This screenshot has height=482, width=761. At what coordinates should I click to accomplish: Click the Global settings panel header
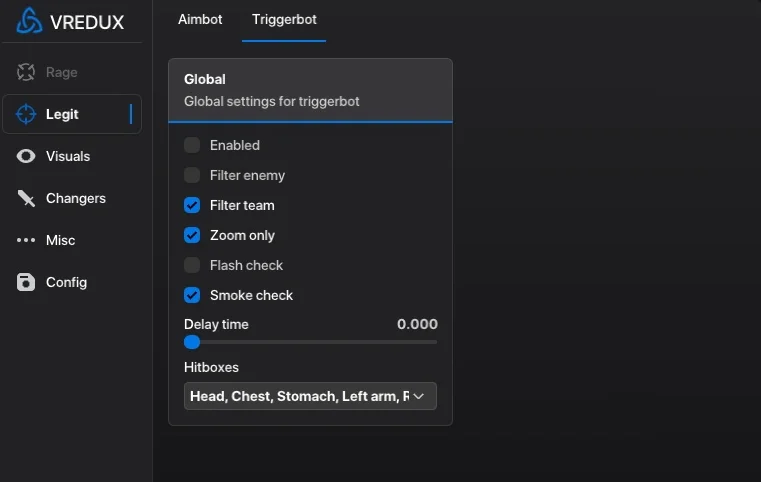pyautogui.click(x=310, y=90)
